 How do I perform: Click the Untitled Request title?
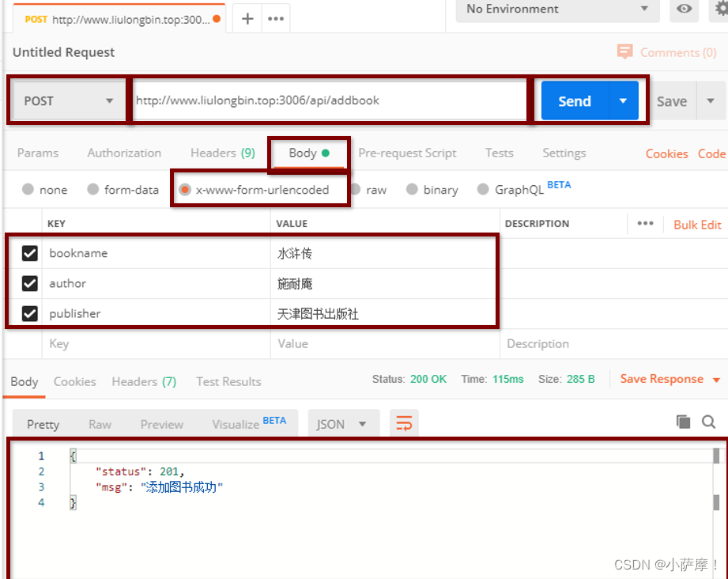63,52
